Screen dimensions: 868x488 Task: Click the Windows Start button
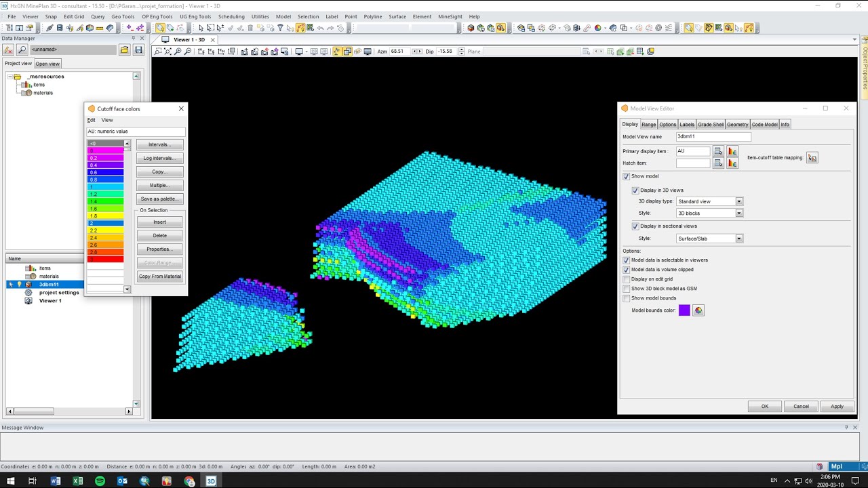[11, 481]
